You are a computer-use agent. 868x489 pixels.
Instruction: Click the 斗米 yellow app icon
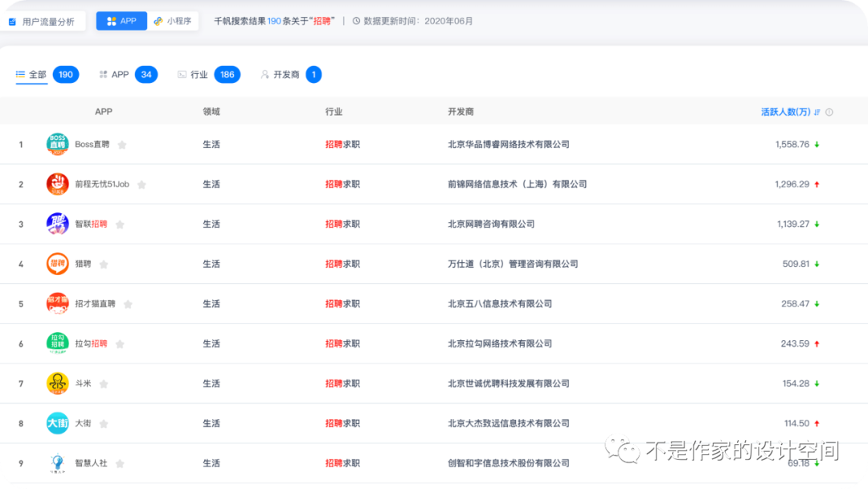point(57,384)
